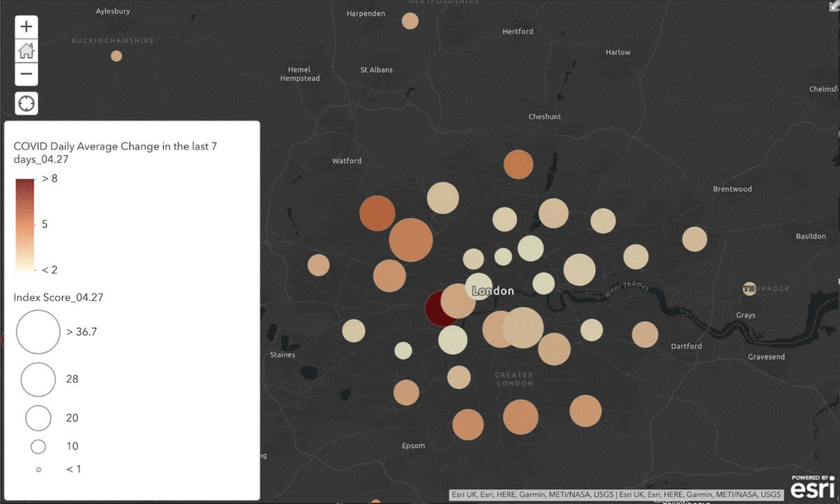Click the smallest '< 1' legend circle symbol
Image resolution: width=840 pixels, height=504 pixels.
pyautogui.click(x=38, y=469)
